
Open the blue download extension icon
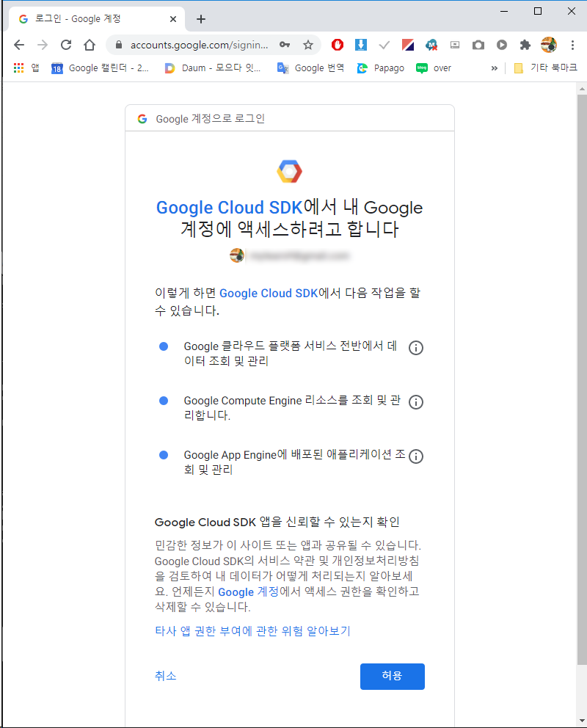pyautogui.click(x=360, y=45)
